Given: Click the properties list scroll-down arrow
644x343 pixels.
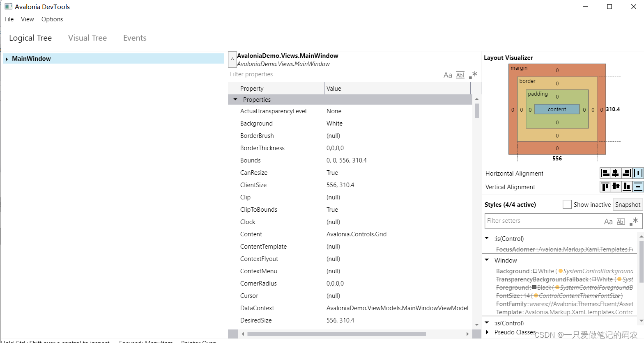Looking at the screenshot, I should pyautogui.click(x=477, y=325).
